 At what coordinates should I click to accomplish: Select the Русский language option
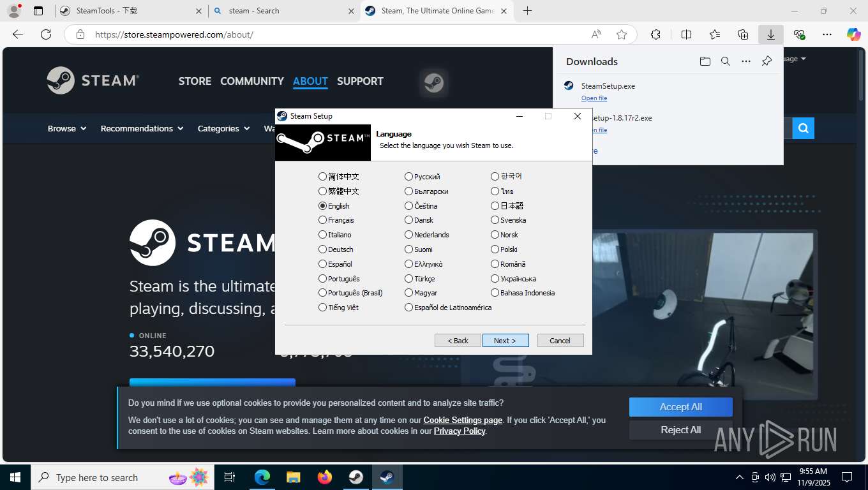coord(423,177)
